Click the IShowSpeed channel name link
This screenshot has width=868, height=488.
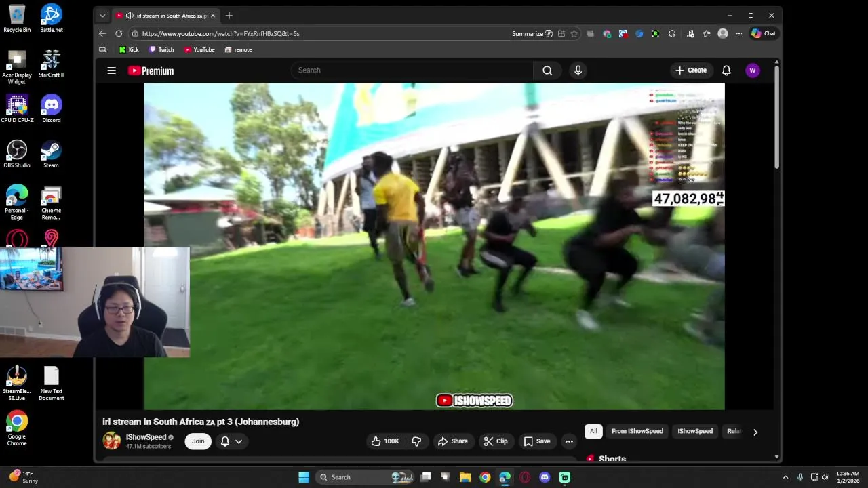click(x=146, y=437)
